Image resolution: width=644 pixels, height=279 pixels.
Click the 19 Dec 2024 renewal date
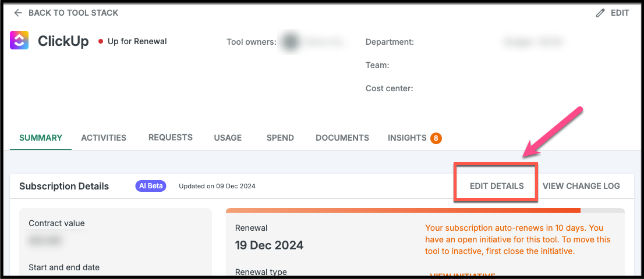[x=269, y=245]
